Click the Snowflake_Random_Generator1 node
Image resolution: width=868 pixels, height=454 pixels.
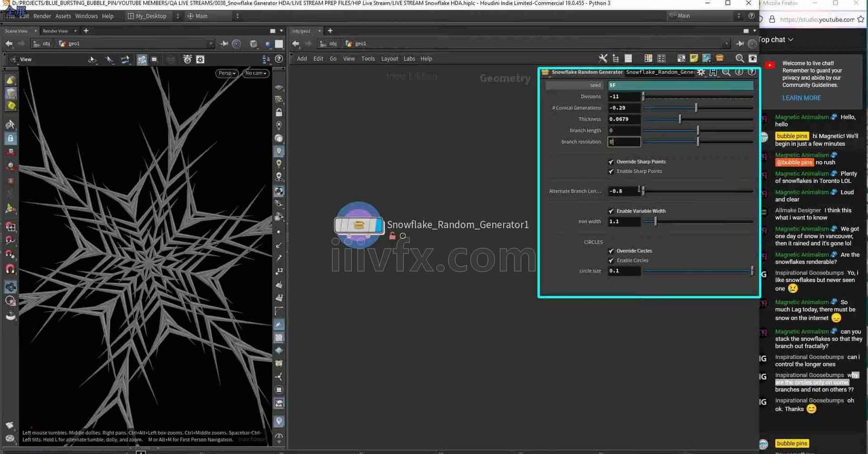coord(359,225)
